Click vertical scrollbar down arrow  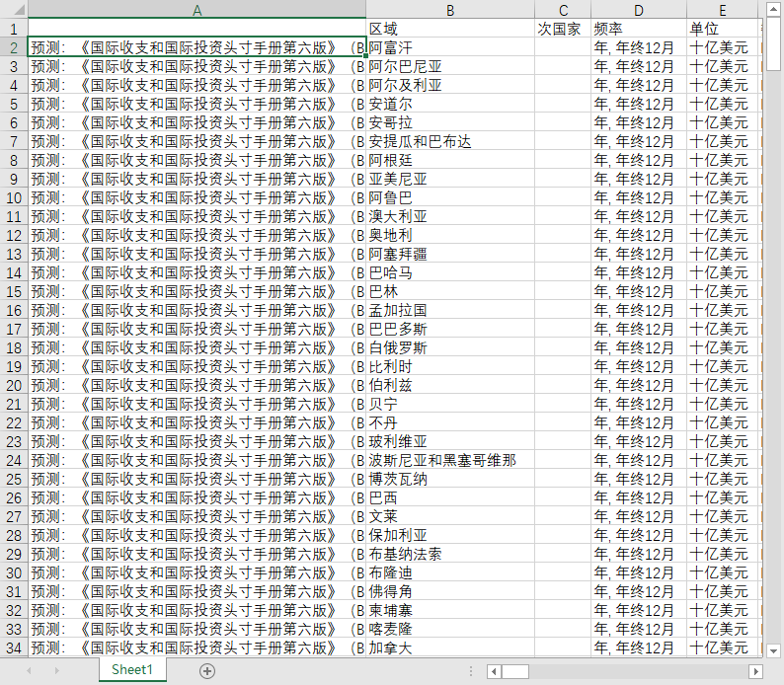point(773,651)
